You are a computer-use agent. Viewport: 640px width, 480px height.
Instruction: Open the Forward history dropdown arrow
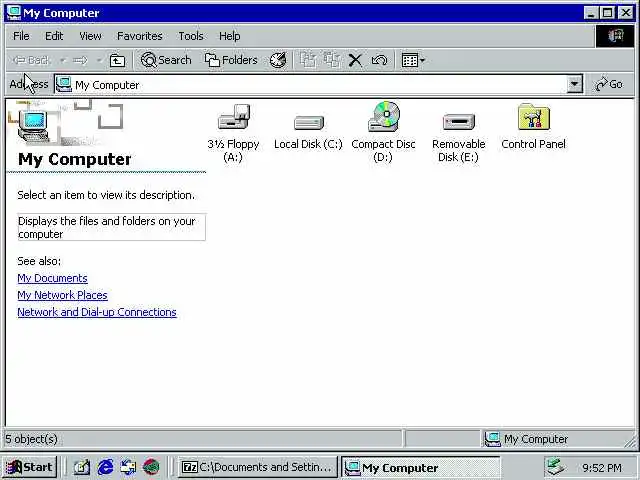[x=99, y=61]
